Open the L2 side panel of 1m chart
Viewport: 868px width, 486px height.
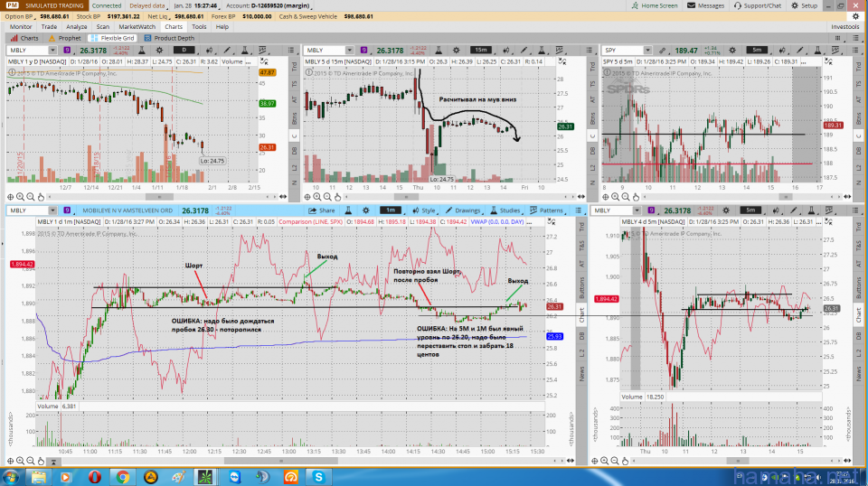[x=581, y=352]
